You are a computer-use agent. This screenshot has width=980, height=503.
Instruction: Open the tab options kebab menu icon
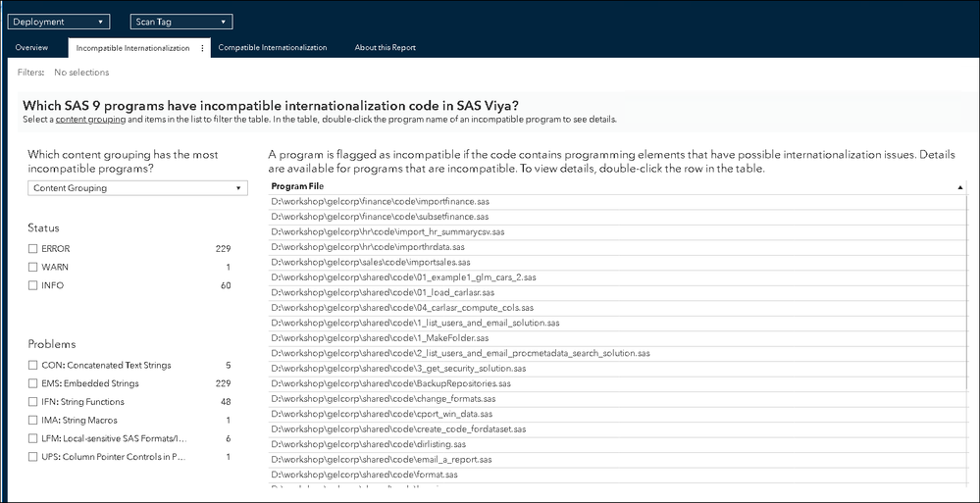pos(202,47)
